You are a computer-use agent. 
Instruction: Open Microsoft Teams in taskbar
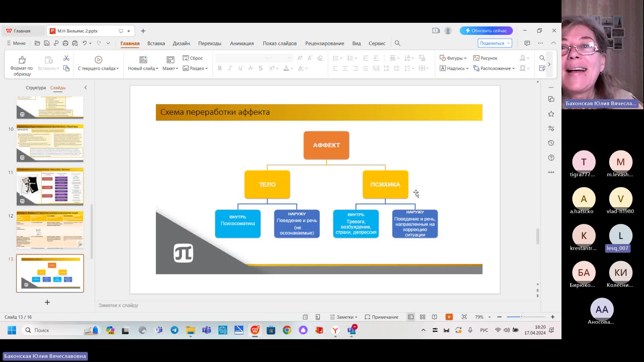pos(207,330)
